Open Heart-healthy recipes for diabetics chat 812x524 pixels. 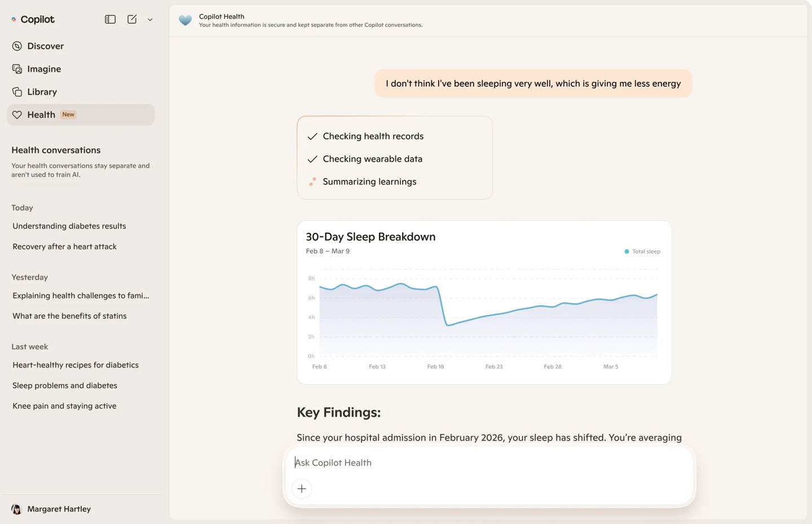tap(76, 365)
